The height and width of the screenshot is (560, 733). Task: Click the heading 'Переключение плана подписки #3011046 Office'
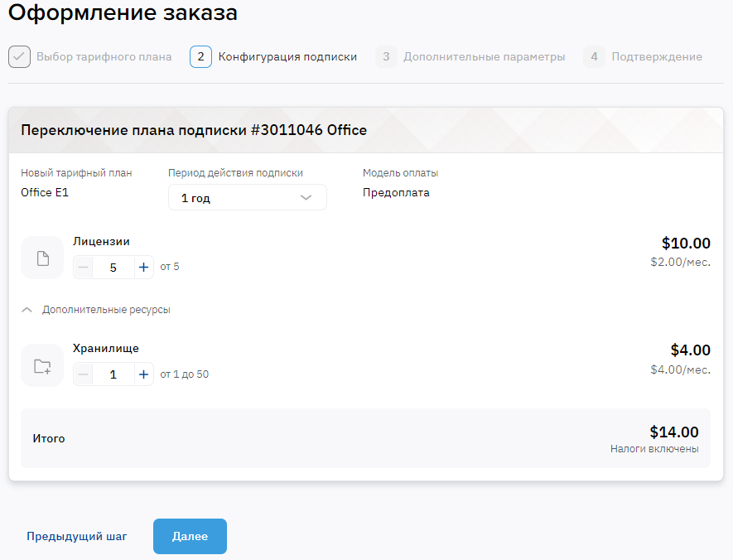(194, 130)
